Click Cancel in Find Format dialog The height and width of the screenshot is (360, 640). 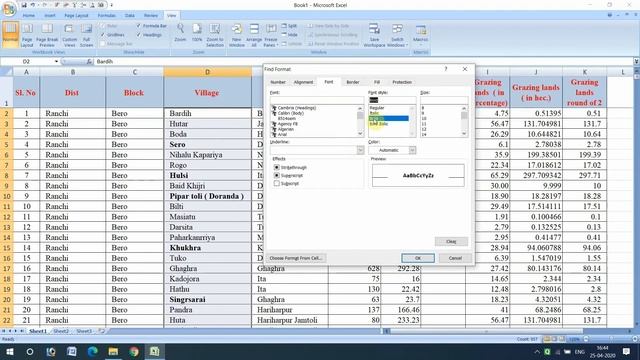click(455, 258)
